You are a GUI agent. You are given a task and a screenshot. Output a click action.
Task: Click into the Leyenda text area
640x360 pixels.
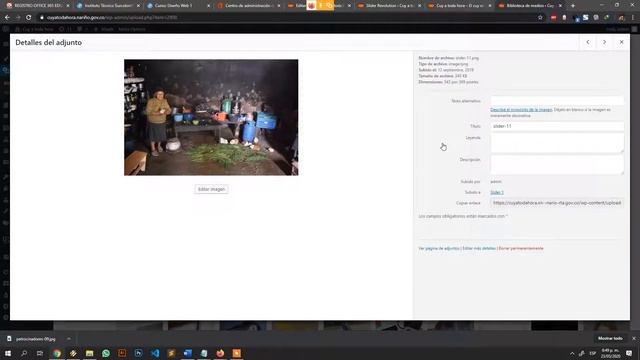pos(557,143)
